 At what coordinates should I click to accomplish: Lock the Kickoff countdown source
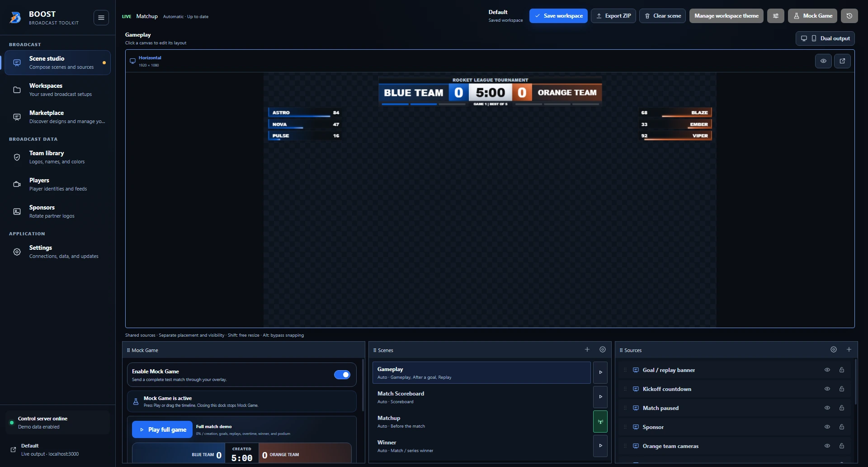point(842,389)
